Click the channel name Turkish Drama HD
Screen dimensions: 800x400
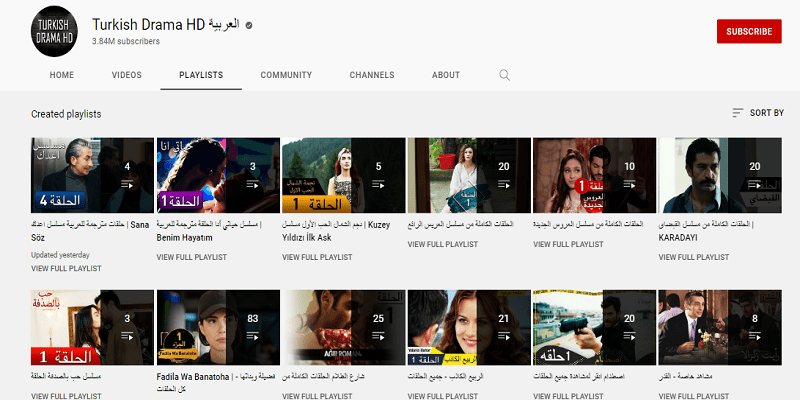pyautogui.click(x=166, y=24)
